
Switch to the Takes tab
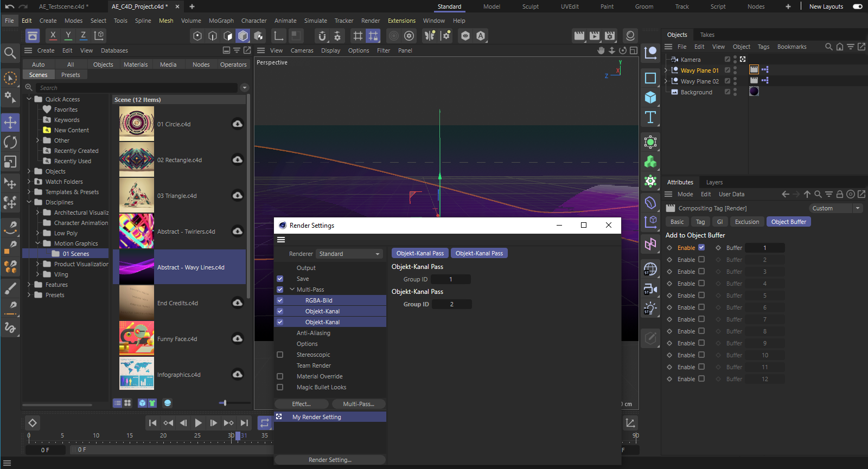click(x=707, y=35)
